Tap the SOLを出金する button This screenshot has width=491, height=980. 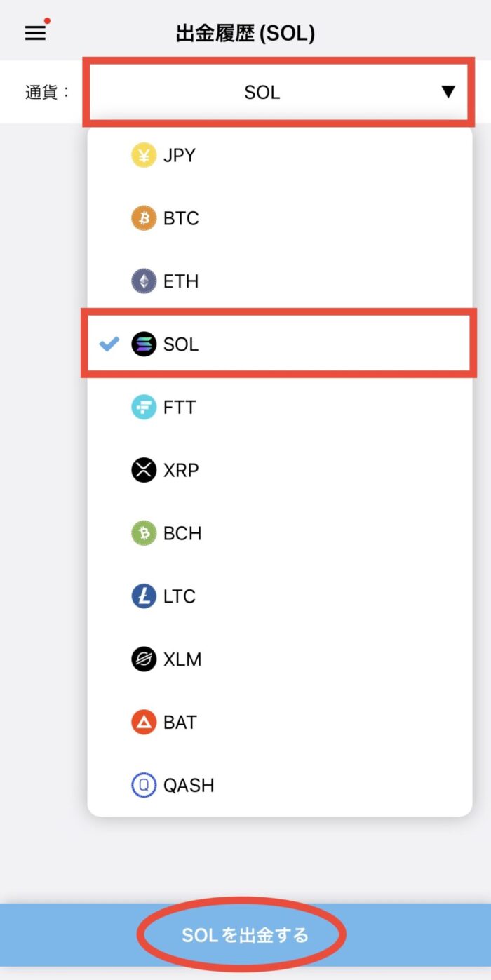pyautogui.click(x=245, y=935)
